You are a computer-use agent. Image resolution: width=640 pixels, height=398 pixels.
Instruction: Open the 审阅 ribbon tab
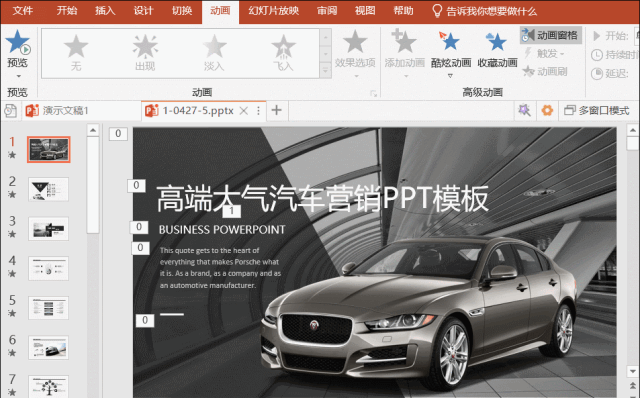pos(327,11)
